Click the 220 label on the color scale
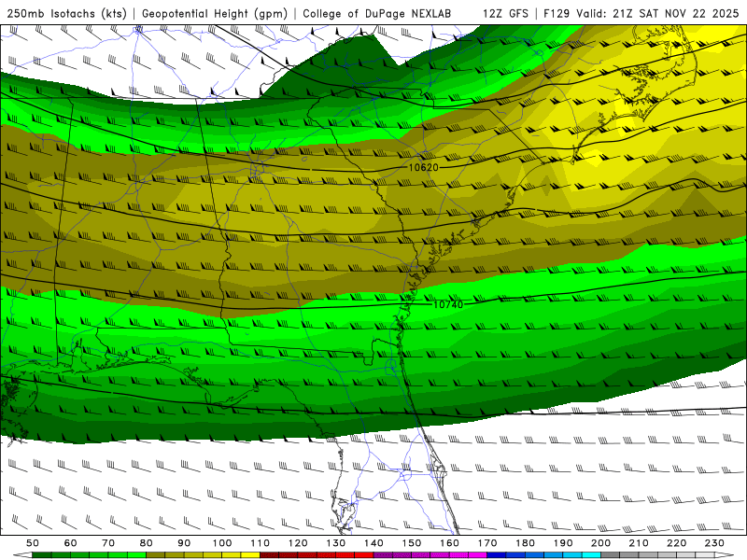Image resolution: width=747 pixels, height=560 pixels. (676, 543)
